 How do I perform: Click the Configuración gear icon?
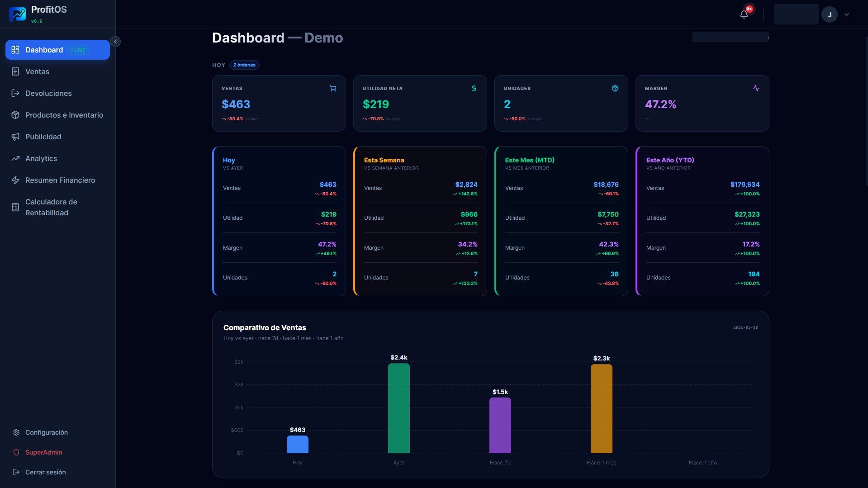[x=16, y=432]
